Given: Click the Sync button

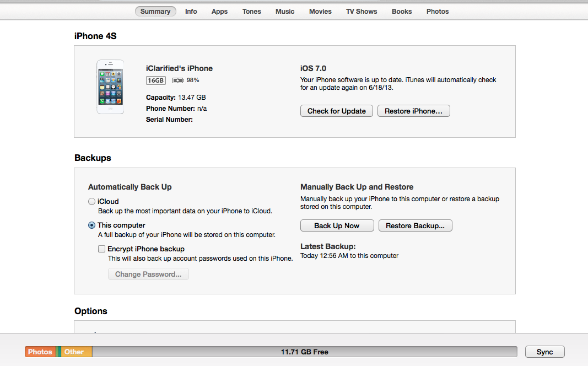Looking at the screenshot, I should (x=544, y=352).
